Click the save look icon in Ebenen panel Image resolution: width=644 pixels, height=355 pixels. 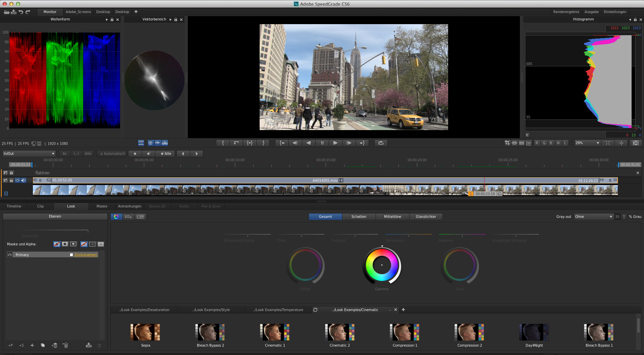click(x=89, y=345)
